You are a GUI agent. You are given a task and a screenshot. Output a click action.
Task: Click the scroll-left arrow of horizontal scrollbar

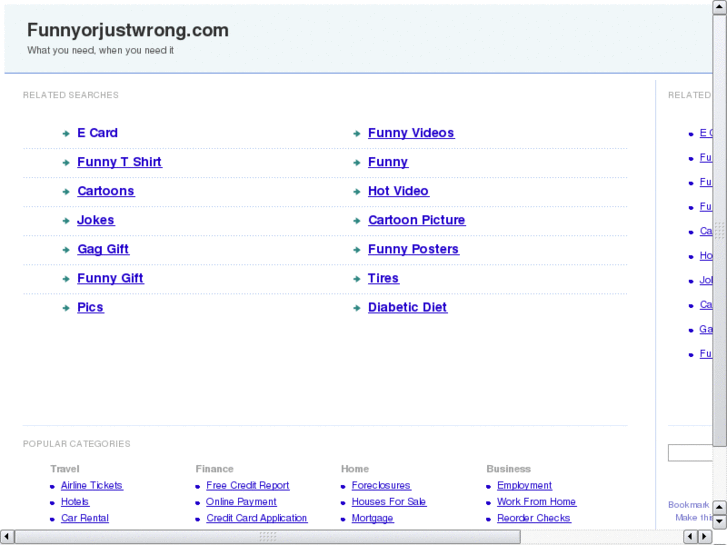(8, 537)
